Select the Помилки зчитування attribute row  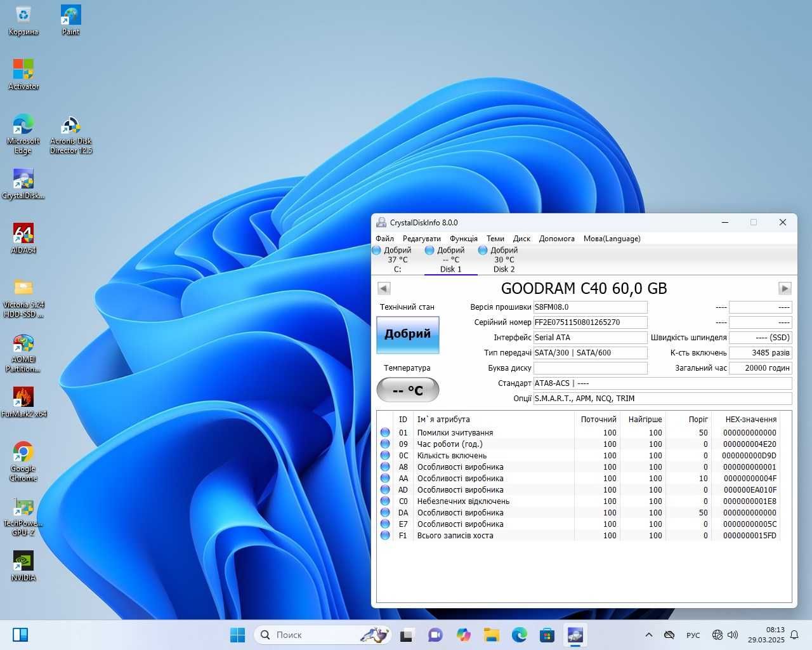pos(578,433)
